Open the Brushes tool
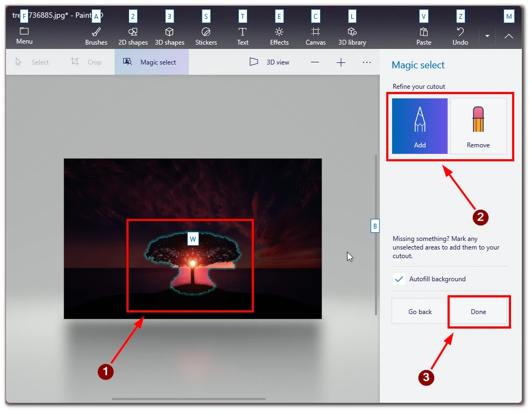This screenshot has height=413, width=532. [x=96, y=36]
